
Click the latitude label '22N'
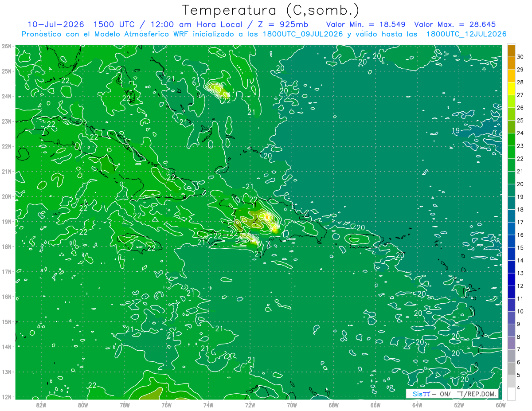pyautogui.click(x=6, y=146)
